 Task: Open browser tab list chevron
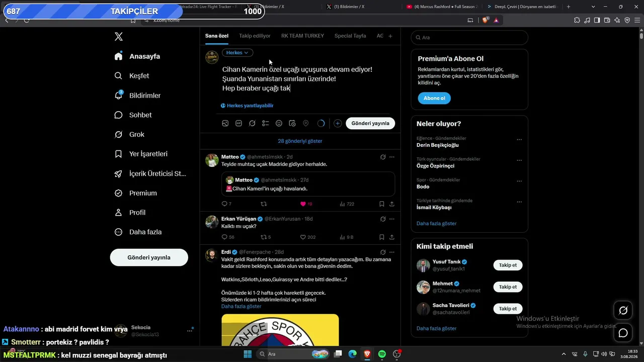593,7
